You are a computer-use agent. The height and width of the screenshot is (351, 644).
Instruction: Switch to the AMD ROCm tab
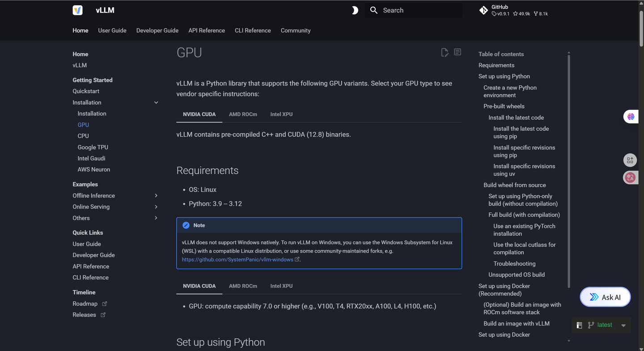tap(243, 114)
